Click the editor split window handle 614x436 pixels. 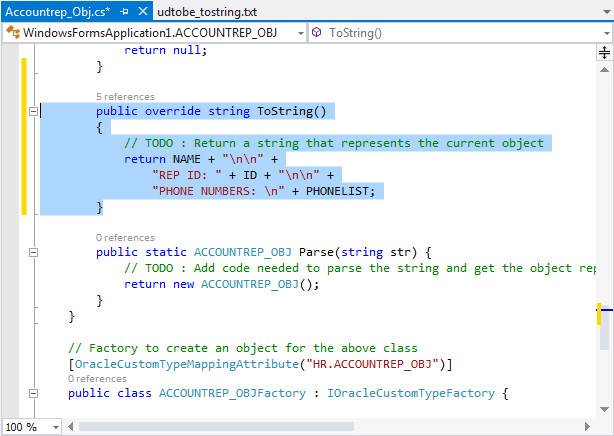click(x=604, y=52)
